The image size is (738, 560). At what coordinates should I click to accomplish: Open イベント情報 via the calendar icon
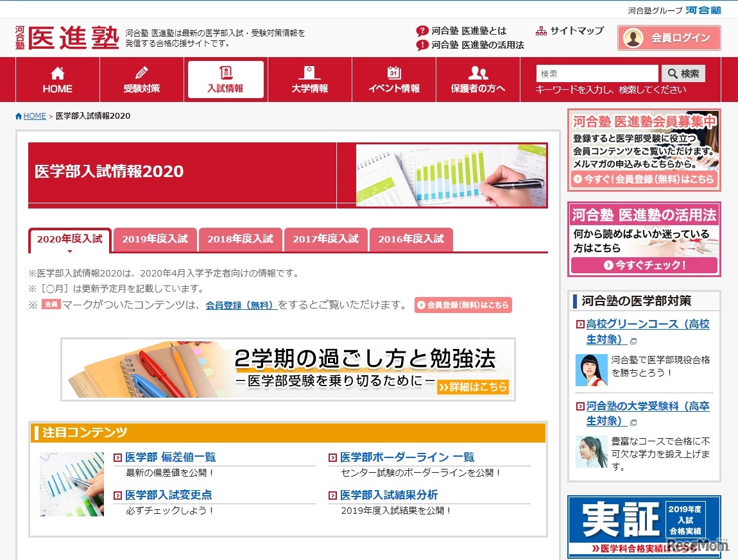(x=394, y=71)
